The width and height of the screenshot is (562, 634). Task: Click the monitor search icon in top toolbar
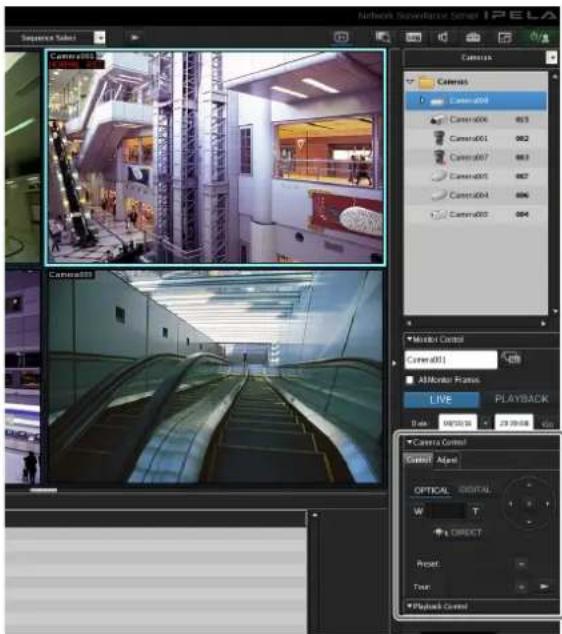point(382,38)
